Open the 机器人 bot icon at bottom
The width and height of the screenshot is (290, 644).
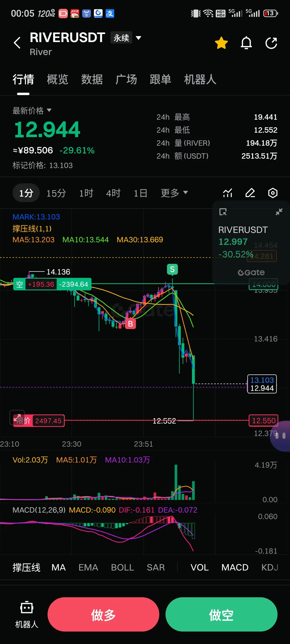[27, 614]
